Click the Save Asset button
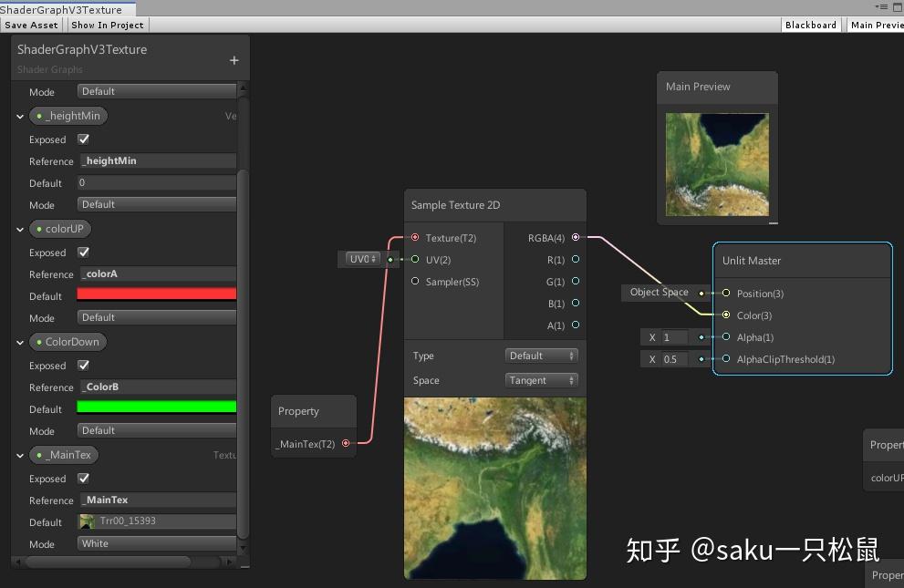The height and width of the screenshot is (588, 904). click(x=32, y=25)
